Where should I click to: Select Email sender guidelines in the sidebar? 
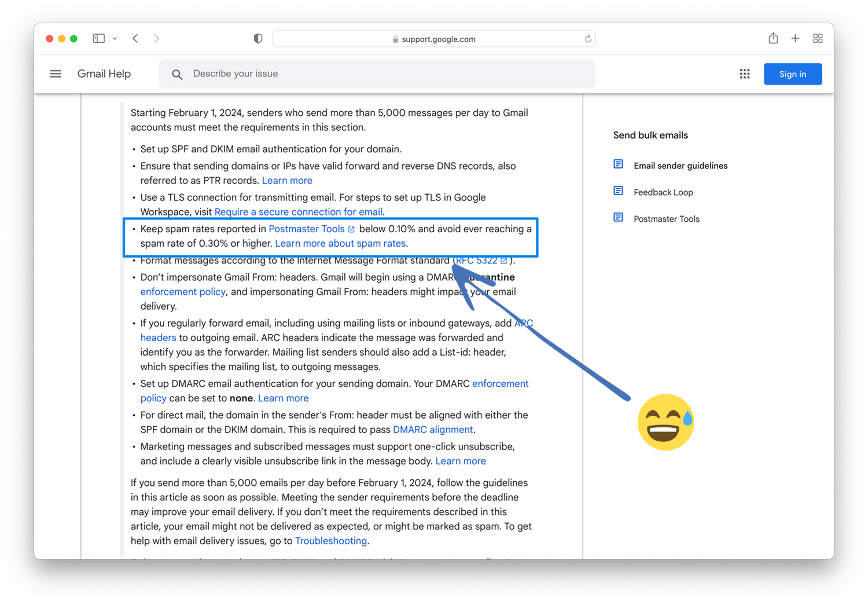point(681,165)
